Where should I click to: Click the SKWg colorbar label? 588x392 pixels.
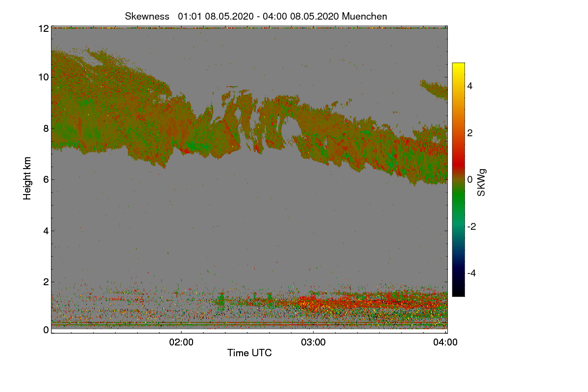(482, 183)
